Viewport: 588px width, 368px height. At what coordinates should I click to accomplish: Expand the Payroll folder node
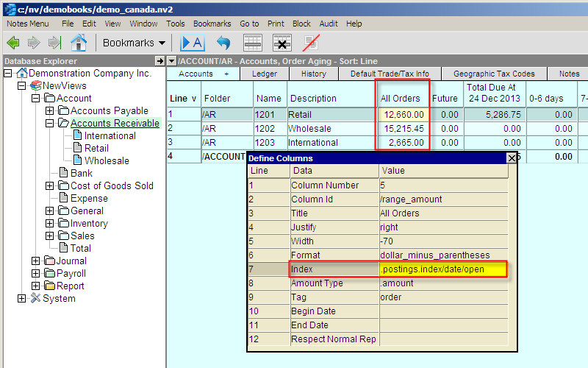point(36,274)
